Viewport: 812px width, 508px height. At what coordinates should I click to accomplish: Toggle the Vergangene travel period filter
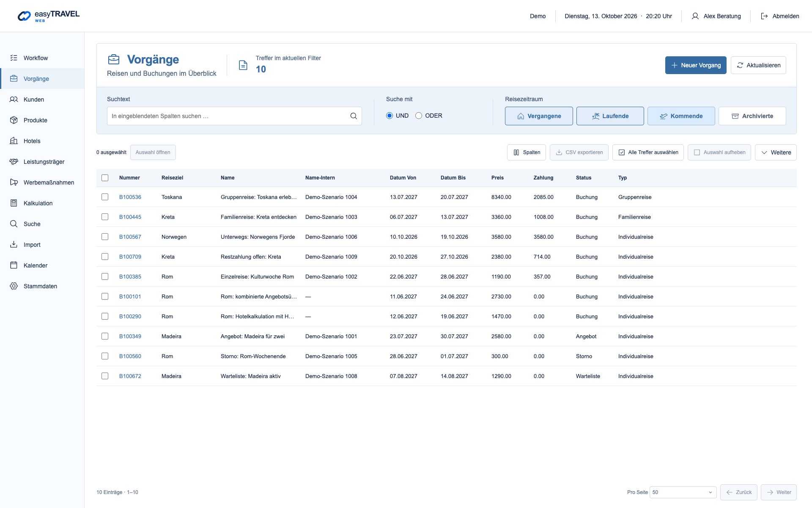point(539,116)
